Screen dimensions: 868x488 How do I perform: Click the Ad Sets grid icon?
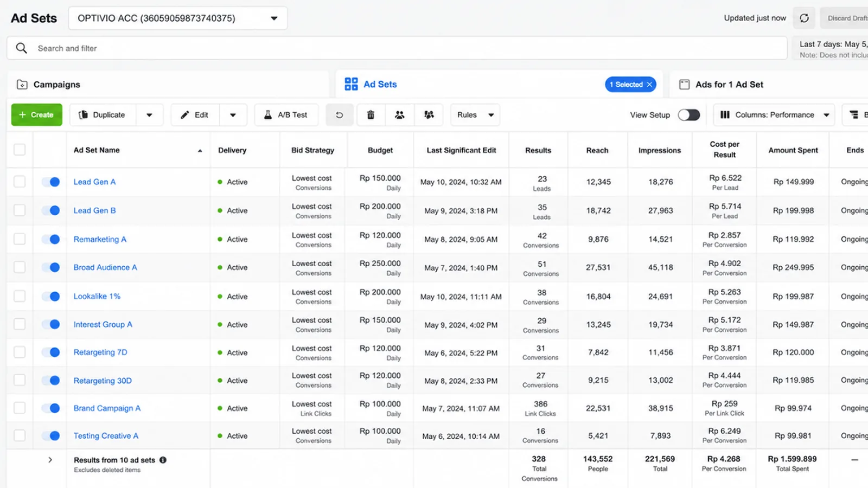(352, 84)
